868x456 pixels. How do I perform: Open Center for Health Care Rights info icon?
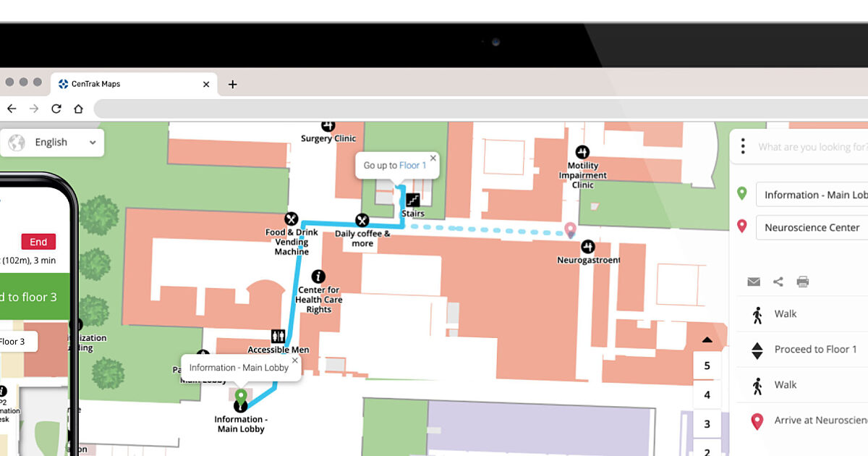(x=318, y=276)
